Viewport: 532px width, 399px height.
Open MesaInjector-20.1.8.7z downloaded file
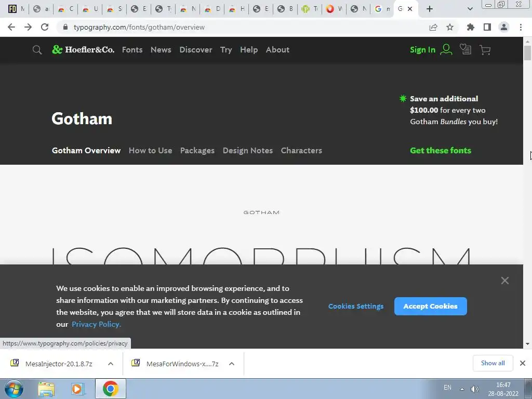[x=58, y=364]
